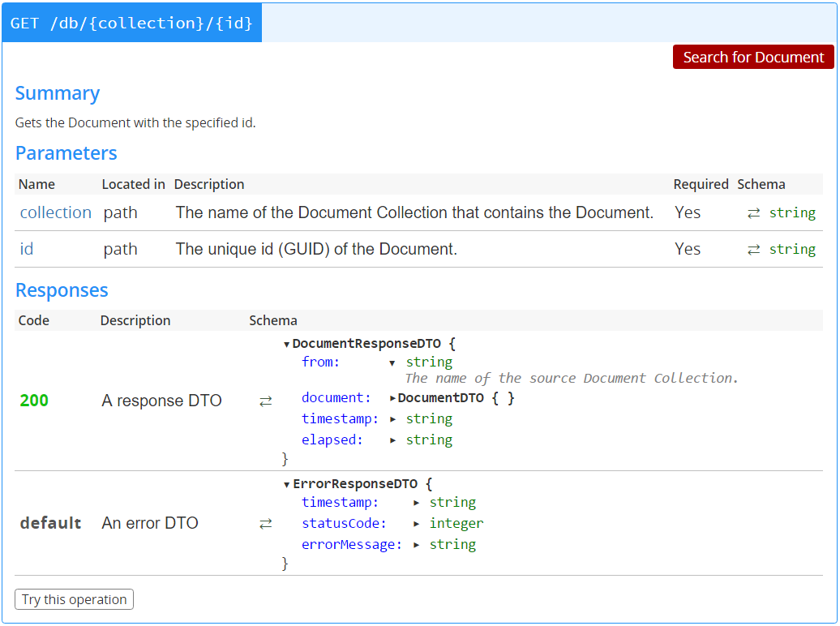
Task: Click the Summary heading
Action: tap(58, 93)
